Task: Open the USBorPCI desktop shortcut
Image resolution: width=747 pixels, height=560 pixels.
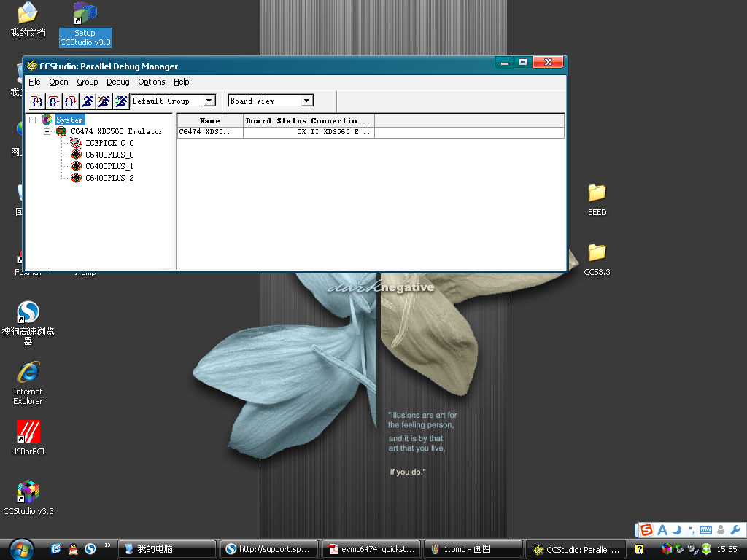Action: (28, 437)
